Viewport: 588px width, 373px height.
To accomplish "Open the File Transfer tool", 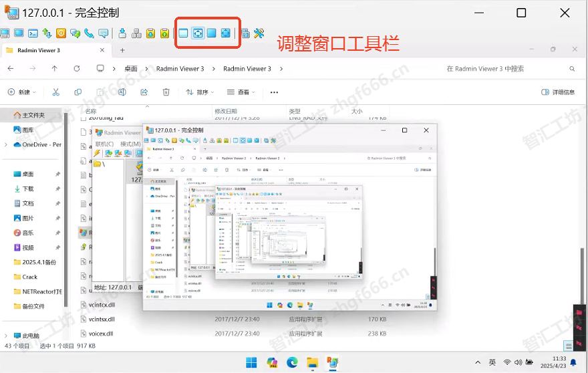I will click(47, 33).
